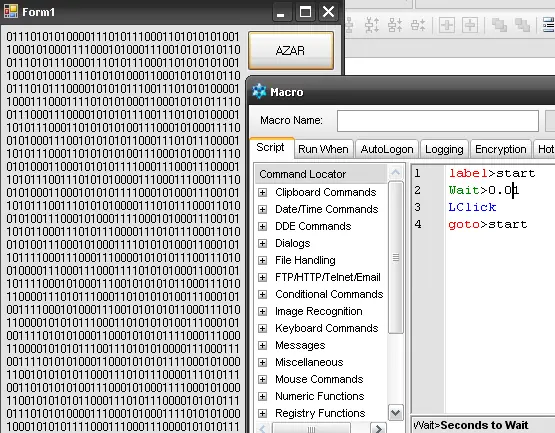Click the Form1 application icon
The image size is (555, 433).
click(x=11, y=11)
